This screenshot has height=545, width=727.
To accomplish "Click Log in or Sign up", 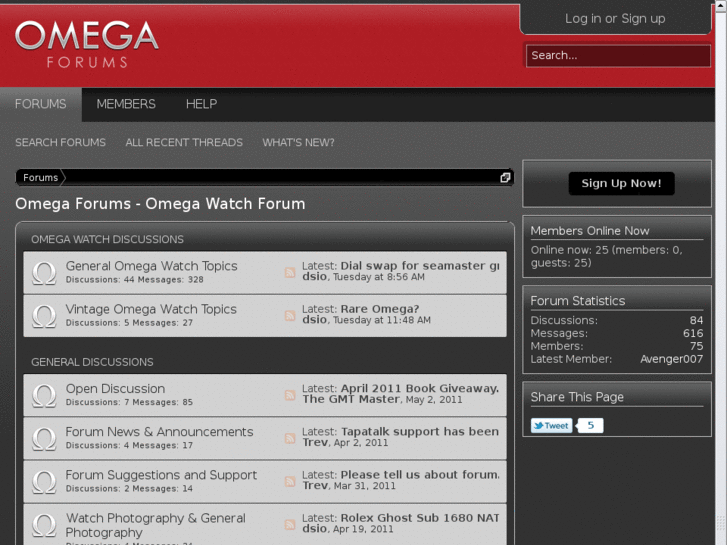I will (615, 19).
